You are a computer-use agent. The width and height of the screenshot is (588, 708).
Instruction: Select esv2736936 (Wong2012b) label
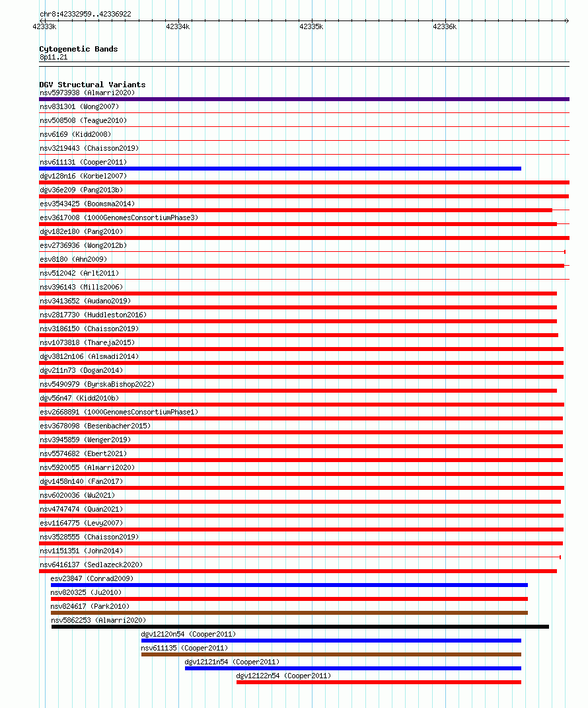tap(83, 246)
